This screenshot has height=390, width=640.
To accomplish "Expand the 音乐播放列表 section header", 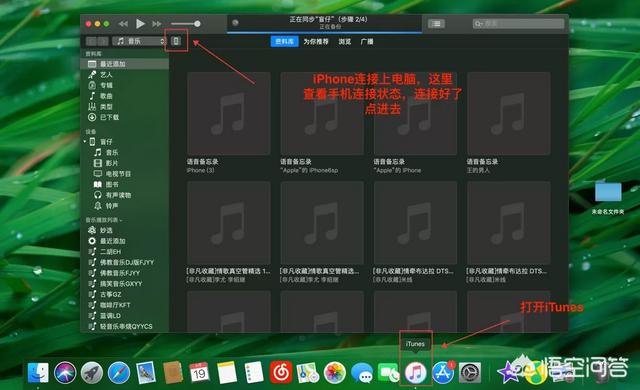I will pos(104,220).
